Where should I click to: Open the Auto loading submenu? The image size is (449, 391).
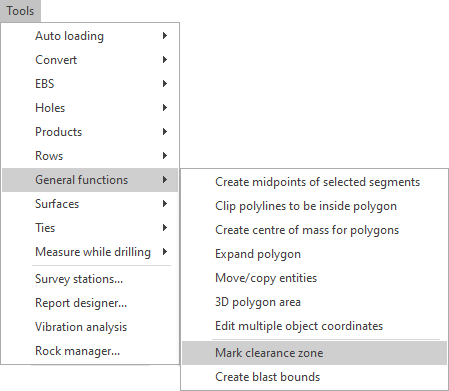click(90, 36)
